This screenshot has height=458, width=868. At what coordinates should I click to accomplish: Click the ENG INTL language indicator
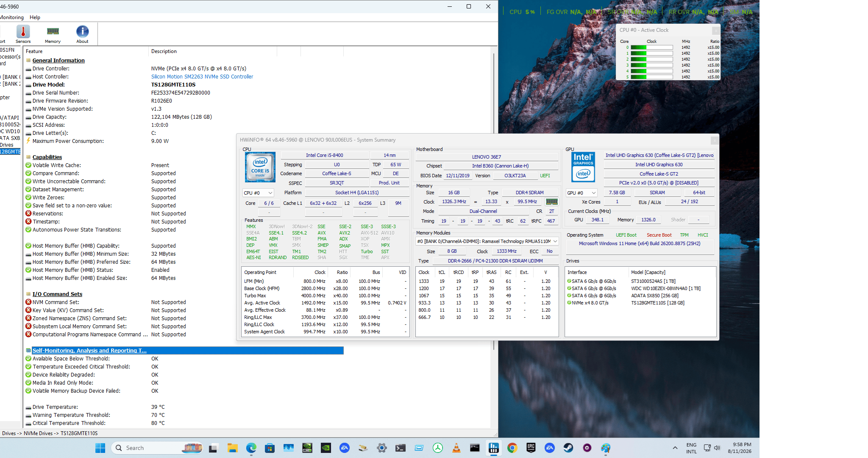point(691,448)
